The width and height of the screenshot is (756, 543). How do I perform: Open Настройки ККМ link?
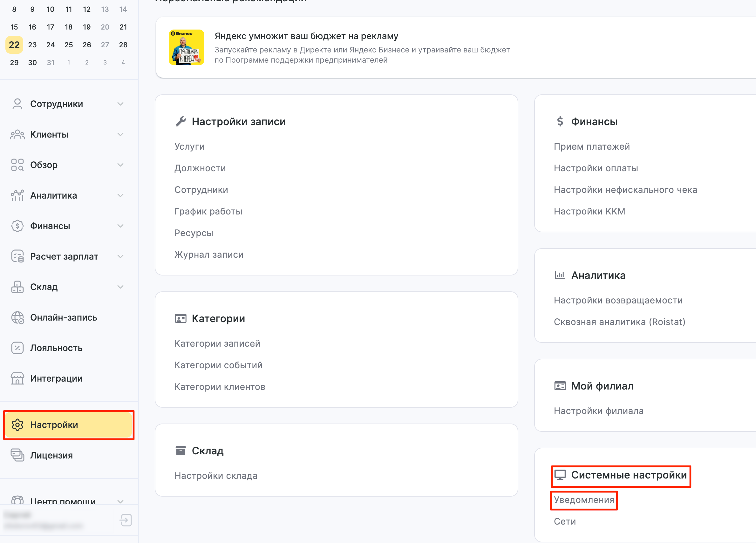click(x=589, y=211)
